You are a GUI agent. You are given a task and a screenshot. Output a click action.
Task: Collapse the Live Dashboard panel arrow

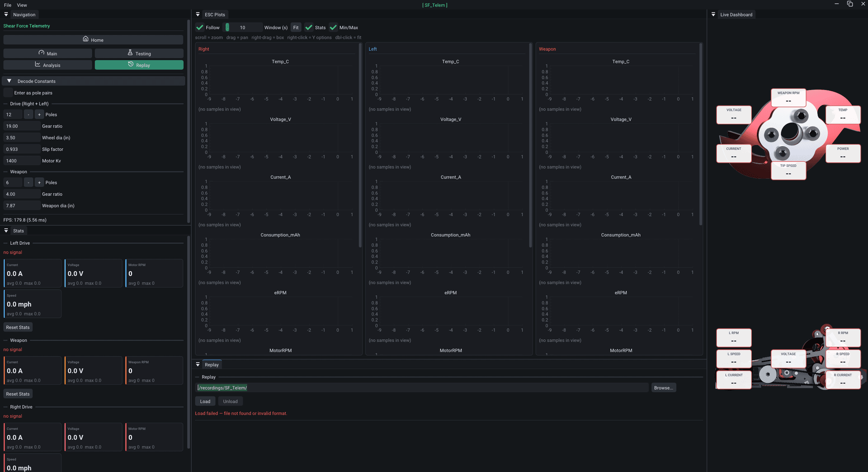(x=713, y=14)
